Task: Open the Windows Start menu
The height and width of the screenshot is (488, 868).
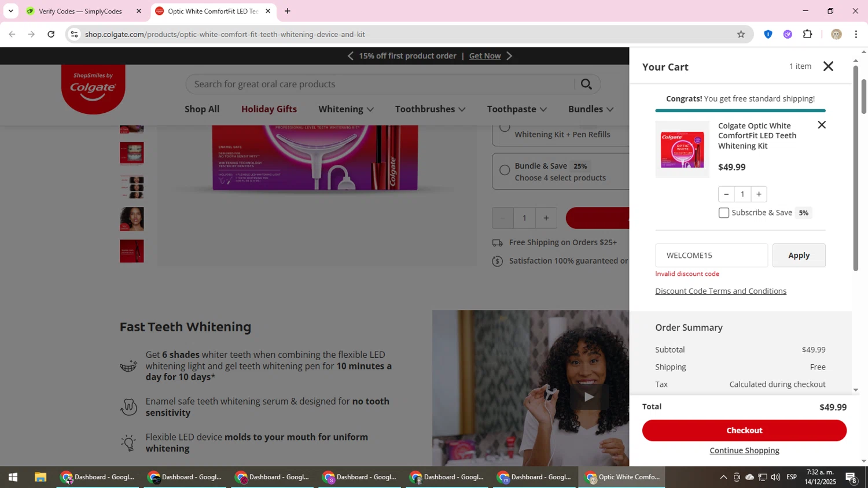Action: point(13,477)
